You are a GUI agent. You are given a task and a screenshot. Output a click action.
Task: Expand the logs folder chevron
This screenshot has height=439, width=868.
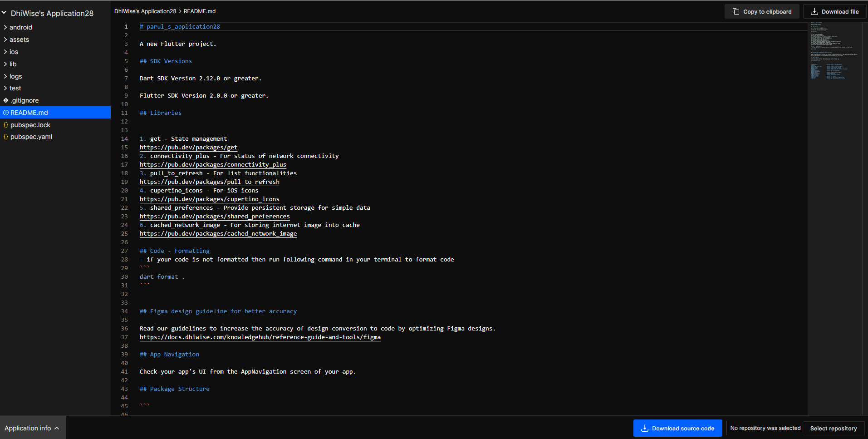pos(5,76)
